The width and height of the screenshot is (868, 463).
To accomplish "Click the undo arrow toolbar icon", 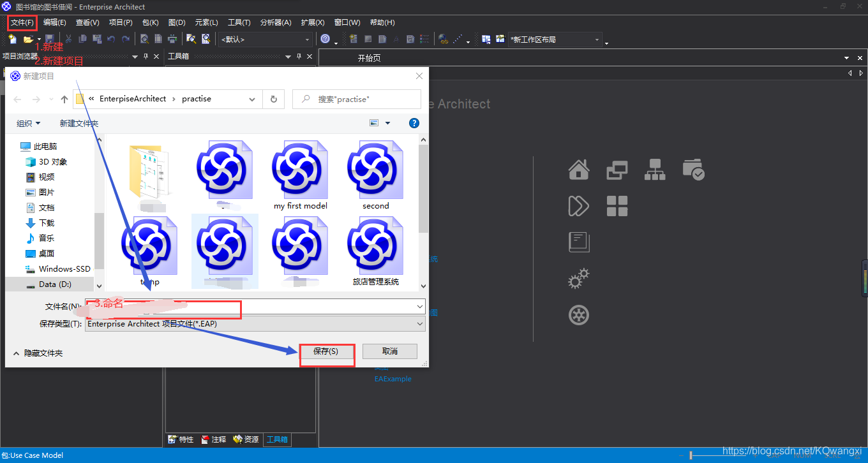I will (111, 39).
